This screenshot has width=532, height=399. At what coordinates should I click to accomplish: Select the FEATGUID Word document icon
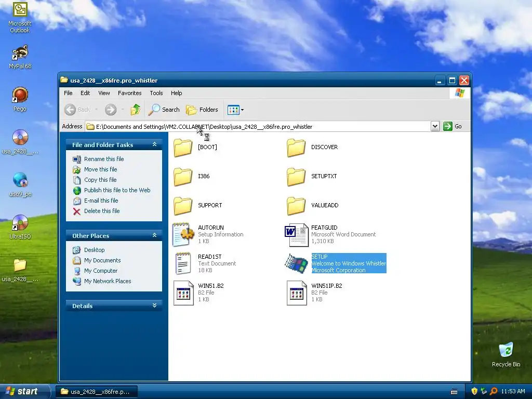click(296, 234)
